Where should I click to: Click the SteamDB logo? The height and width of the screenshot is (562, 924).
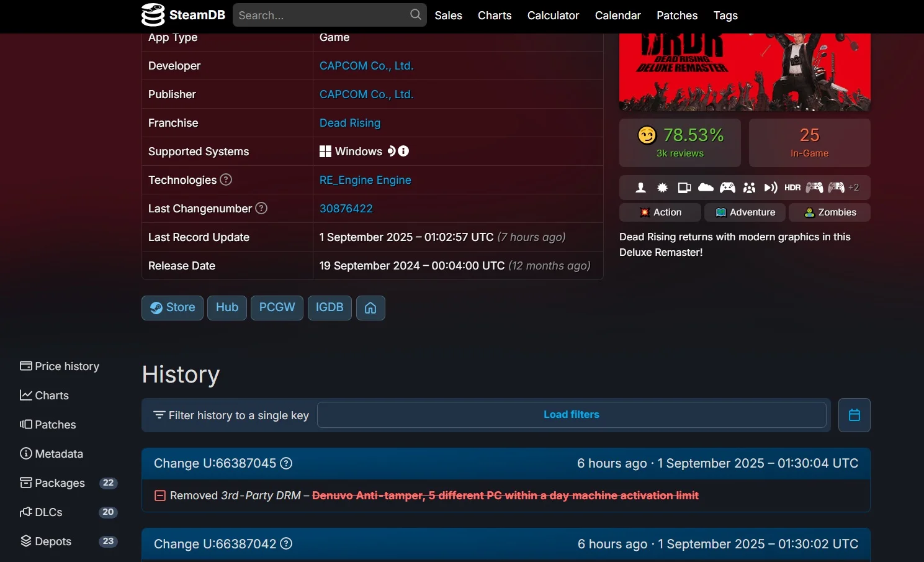(x=183, y=15)
